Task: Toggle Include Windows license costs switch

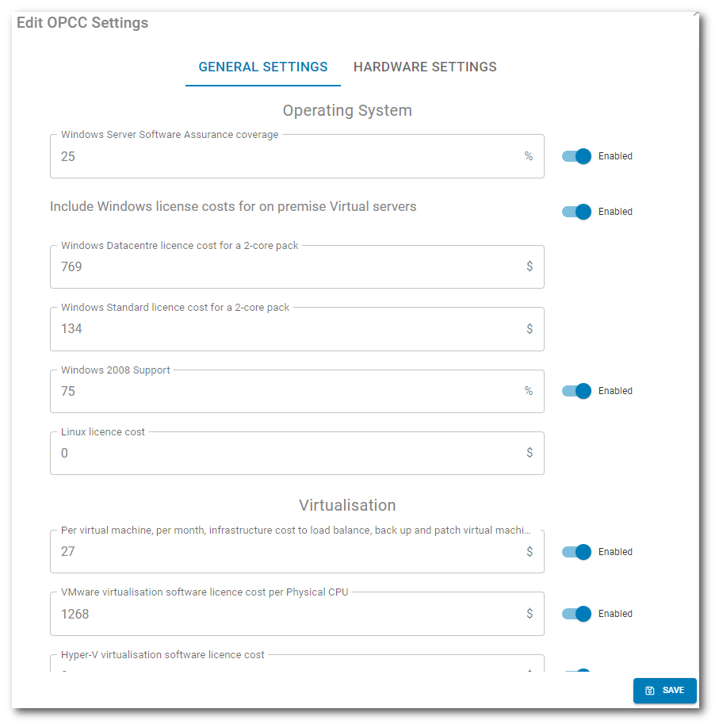Action: coord(577,212)
